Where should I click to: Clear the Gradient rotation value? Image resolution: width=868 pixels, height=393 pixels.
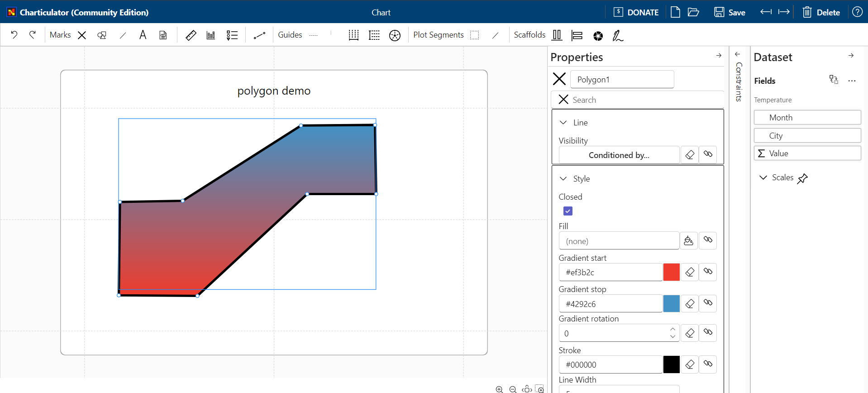click(690, 333)
